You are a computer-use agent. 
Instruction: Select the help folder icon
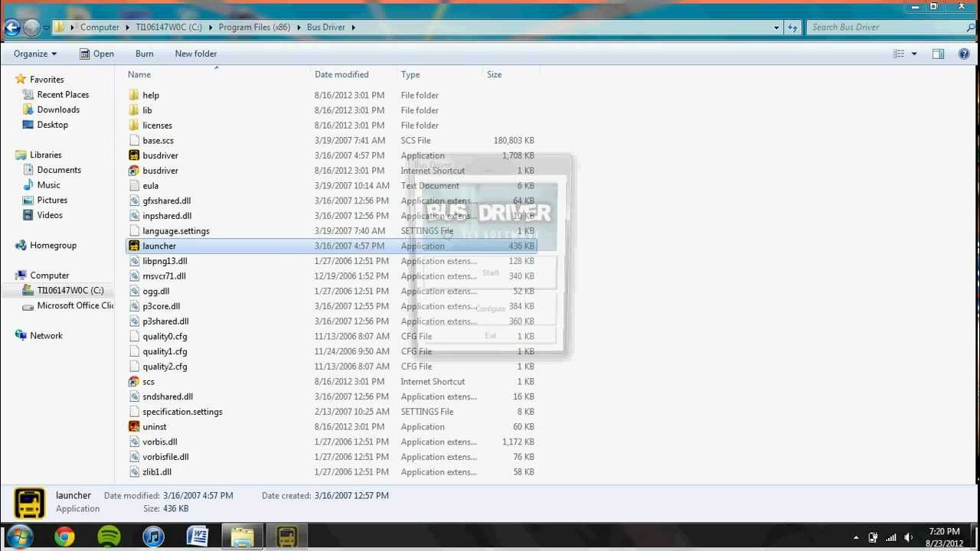(134, 95)
